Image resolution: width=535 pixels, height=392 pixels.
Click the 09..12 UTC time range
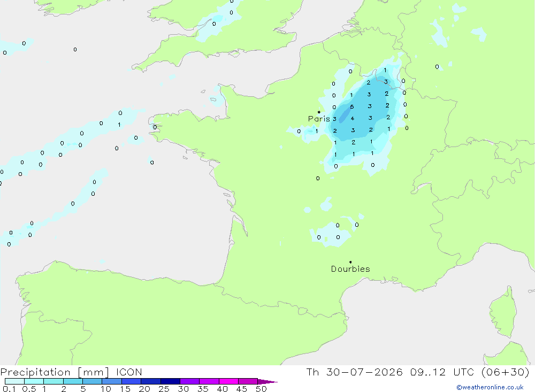tap(442, 372)
